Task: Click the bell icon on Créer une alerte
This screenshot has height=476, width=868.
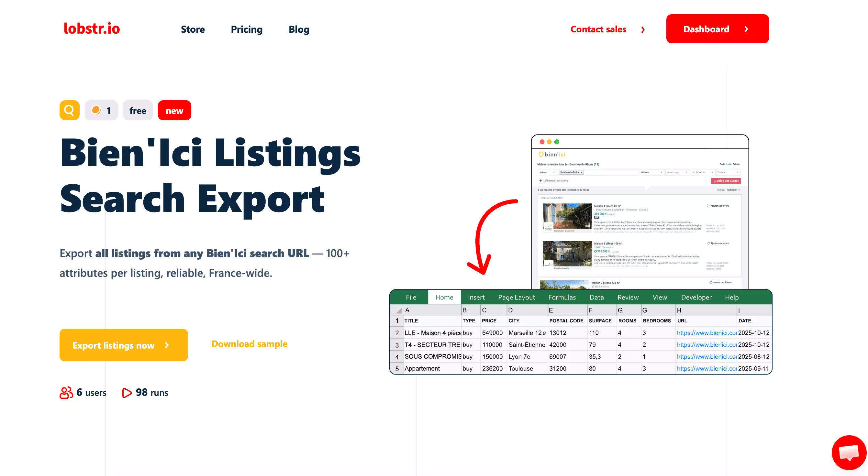Action: [x=715, y=181]
